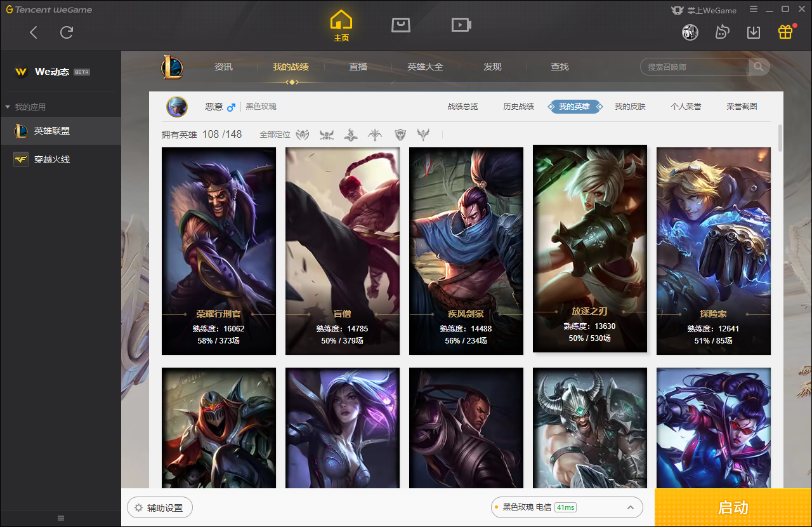Filter heroes by second role icon
This screenshot has width=812, height=527.
(327, 135)
